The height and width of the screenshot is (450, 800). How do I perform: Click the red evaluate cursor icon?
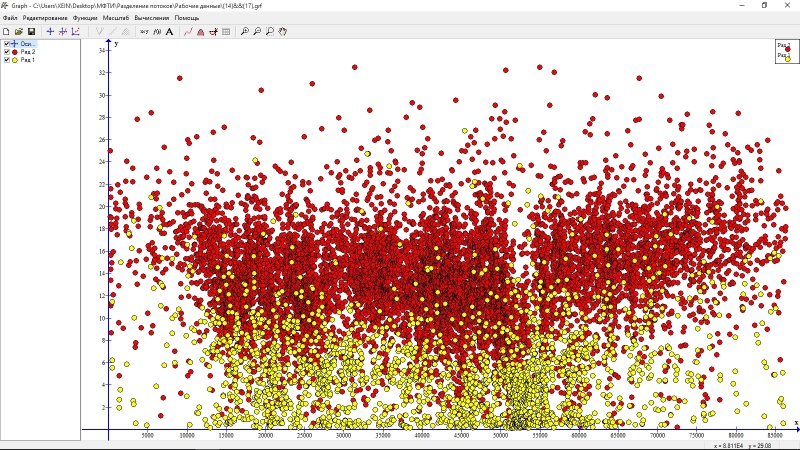pyautogui.click(x=213, y=32)
